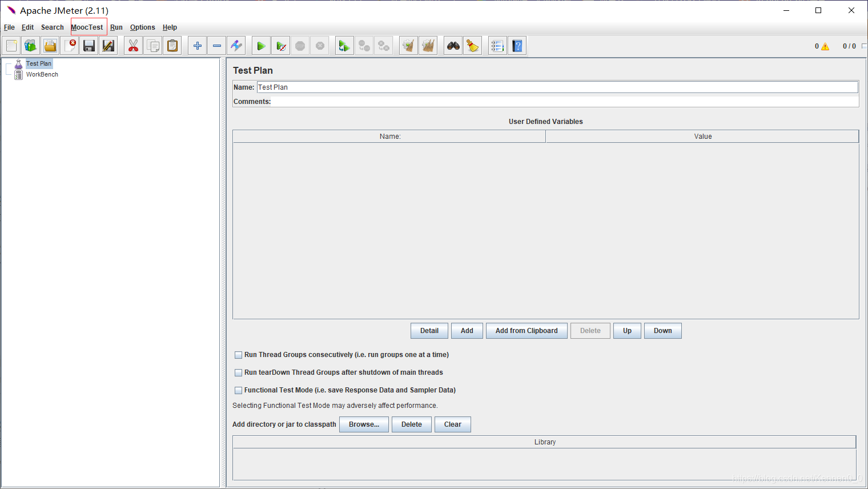Cut with the scissors icon
The width and height of the screenshot is (868, 489).
click(134, 46)
